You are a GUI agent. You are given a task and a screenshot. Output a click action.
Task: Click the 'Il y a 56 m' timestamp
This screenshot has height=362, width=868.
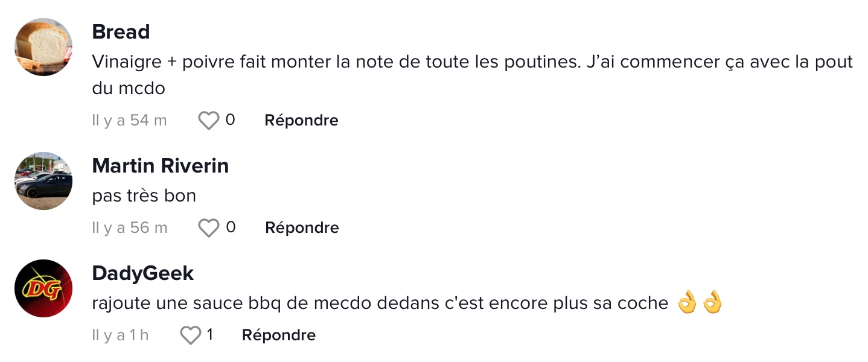click(x=129, y=228)
